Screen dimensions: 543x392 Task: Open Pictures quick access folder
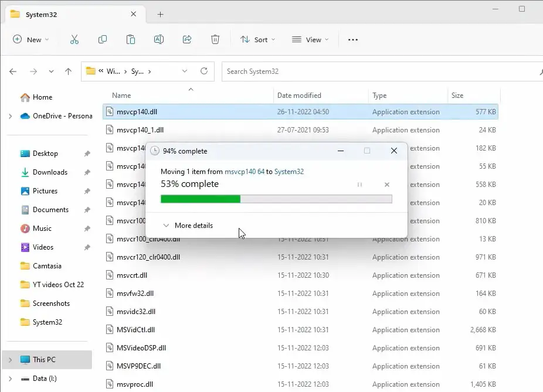[39, 190]
